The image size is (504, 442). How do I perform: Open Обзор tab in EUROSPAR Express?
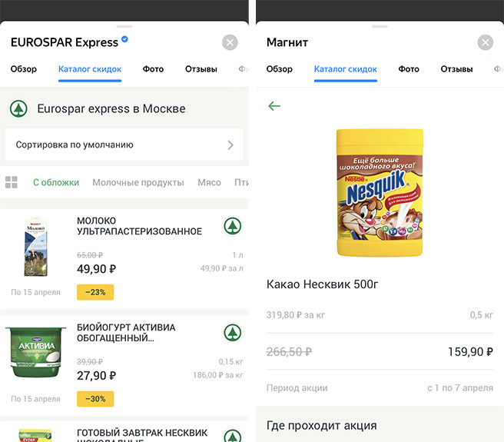[x=24, y=69]
